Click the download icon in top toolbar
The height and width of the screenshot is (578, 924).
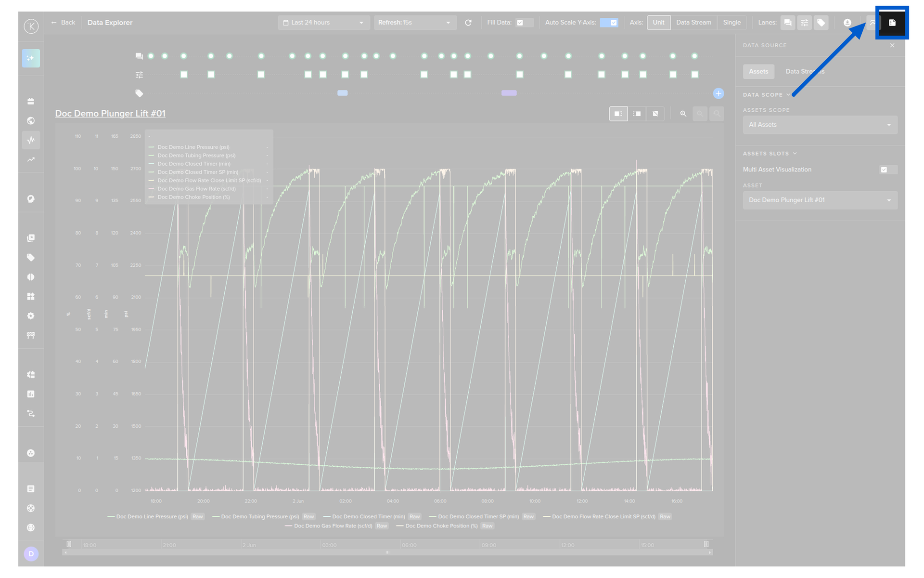tap(847, 23)
